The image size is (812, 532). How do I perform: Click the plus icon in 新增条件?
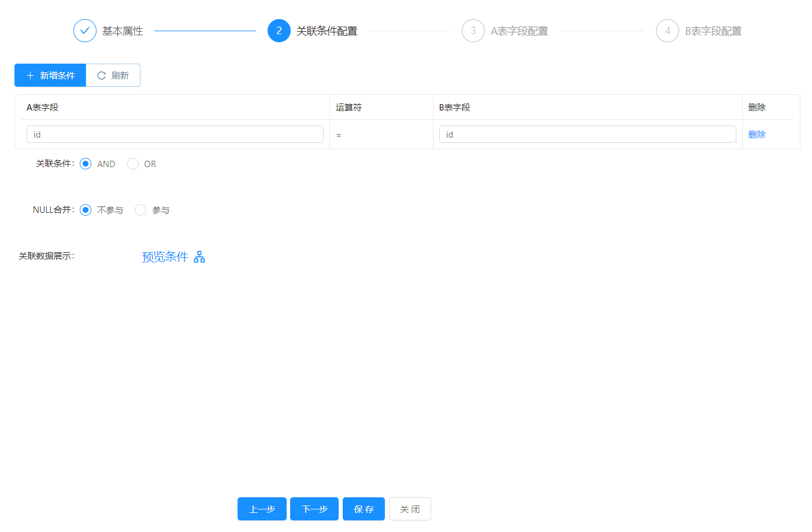(x=31, y=76)
